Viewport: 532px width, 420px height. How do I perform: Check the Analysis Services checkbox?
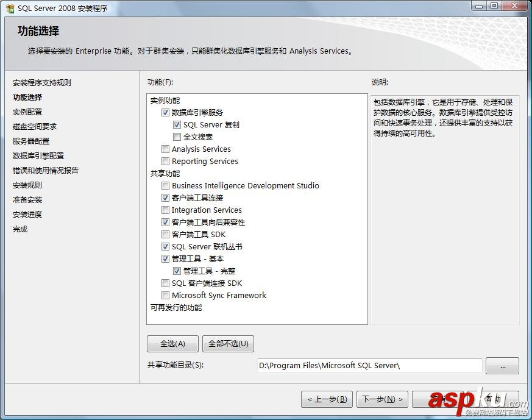(165, 149)
